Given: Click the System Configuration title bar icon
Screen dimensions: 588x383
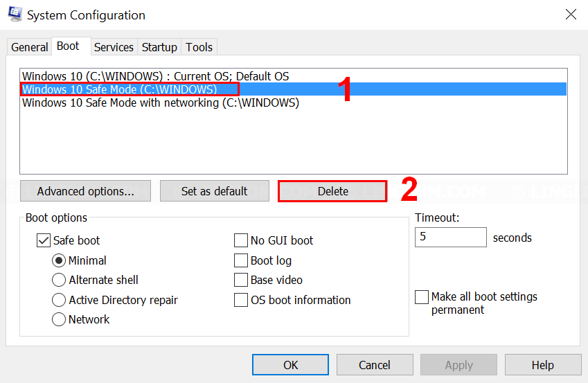Looking at the screenshot, I should [15, 15].
